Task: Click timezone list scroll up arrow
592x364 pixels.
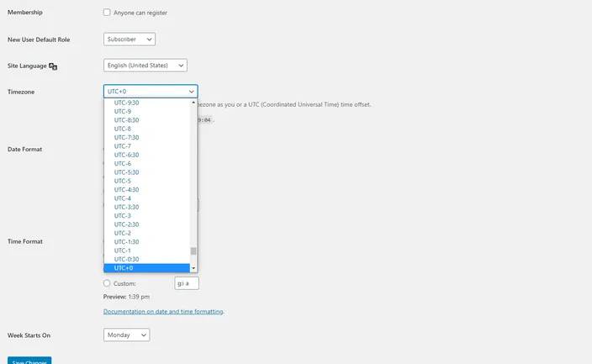Action: [193, 103]
